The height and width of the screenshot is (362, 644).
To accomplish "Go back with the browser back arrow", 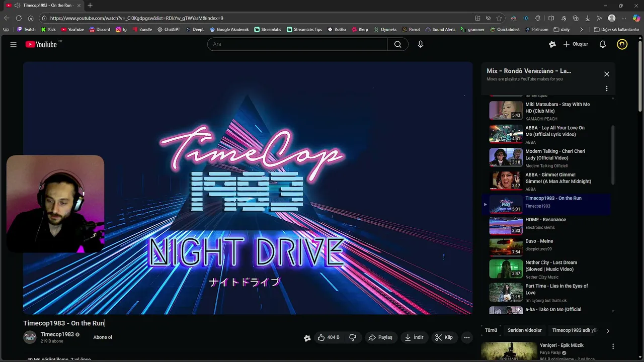I will pyautogui.click(x=7, y=18).
